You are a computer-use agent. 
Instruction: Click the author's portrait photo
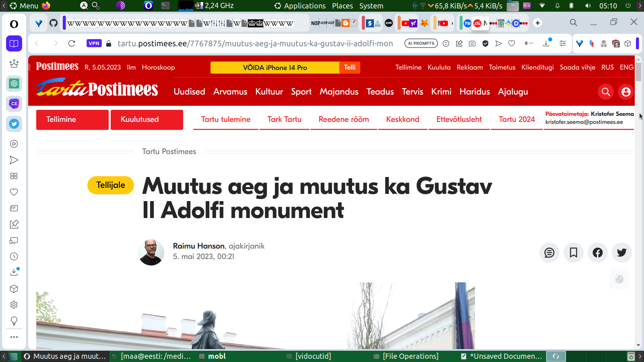click(151, 252)
